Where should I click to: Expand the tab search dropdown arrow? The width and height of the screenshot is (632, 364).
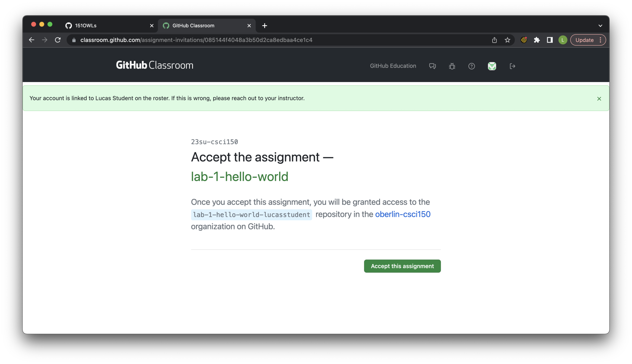(x=600, y=26)
